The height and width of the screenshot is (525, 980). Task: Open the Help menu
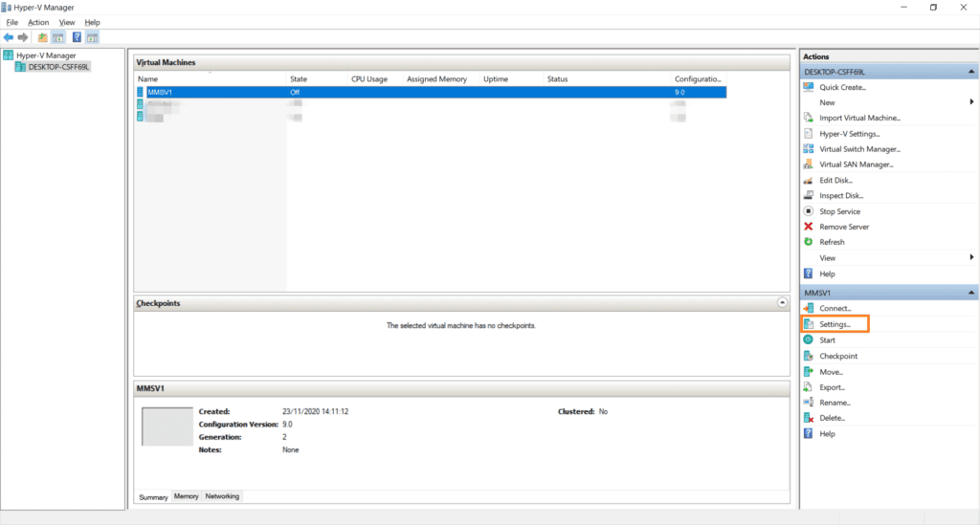[x=92, y=23]
